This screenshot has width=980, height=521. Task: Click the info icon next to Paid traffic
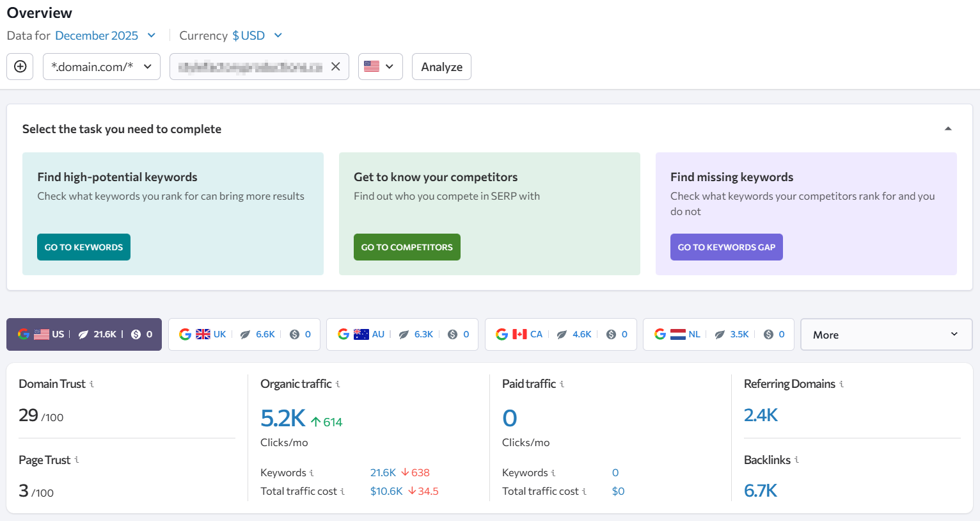[x=562, y=384]
